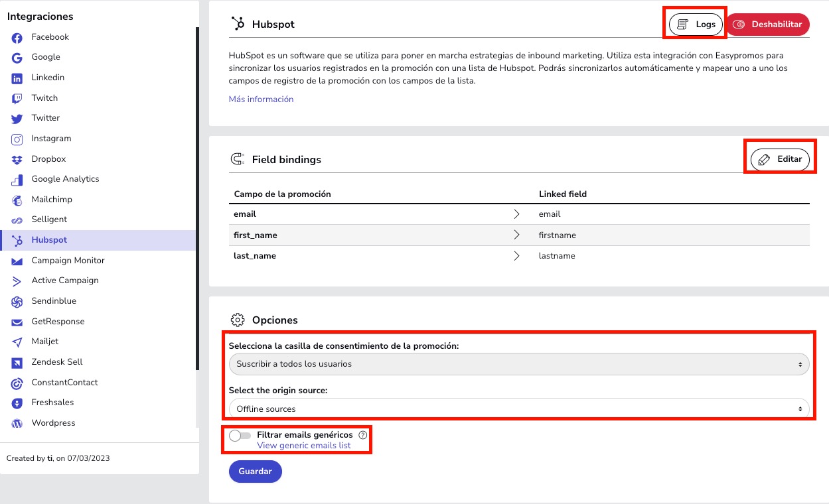Click the Mailchimp icon in the sidebar
Viewport: 829px width, 504px height.
17,200
